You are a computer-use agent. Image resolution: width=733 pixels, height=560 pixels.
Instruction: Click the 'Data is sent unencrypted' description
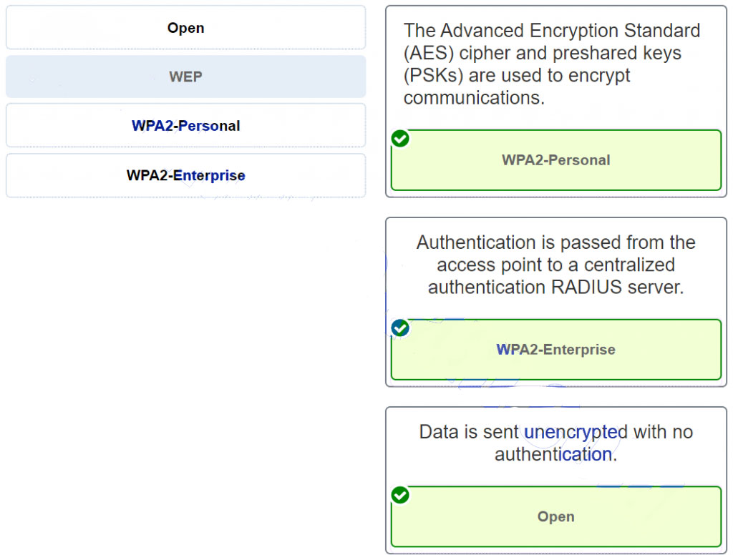(555, 443)
